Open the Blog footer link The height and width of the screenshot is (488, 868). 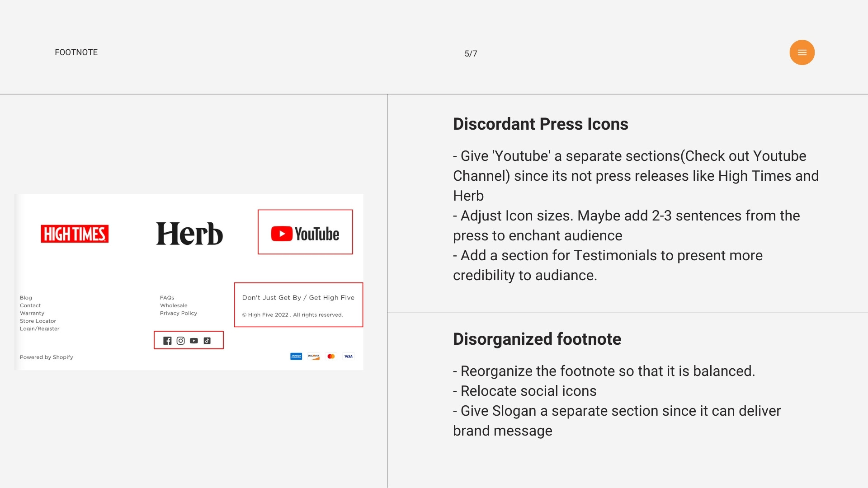[x=26, y=298]
